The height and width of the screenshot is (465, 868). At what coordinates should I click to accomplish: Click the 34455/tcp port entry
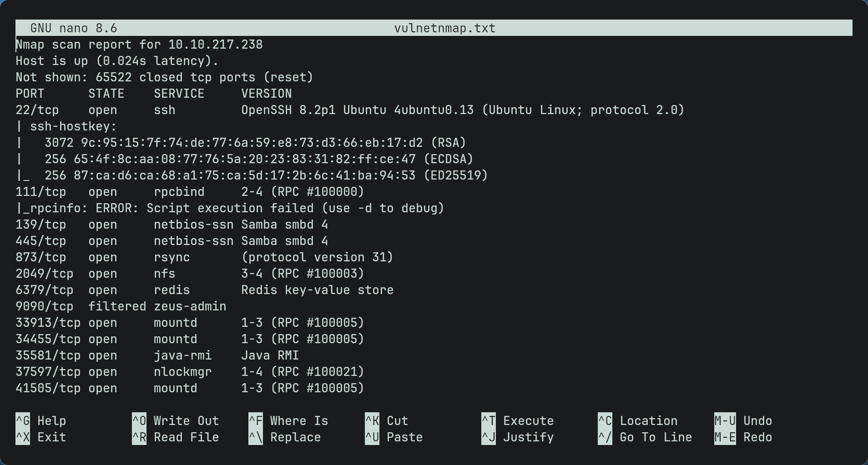[x=48, y=339]
